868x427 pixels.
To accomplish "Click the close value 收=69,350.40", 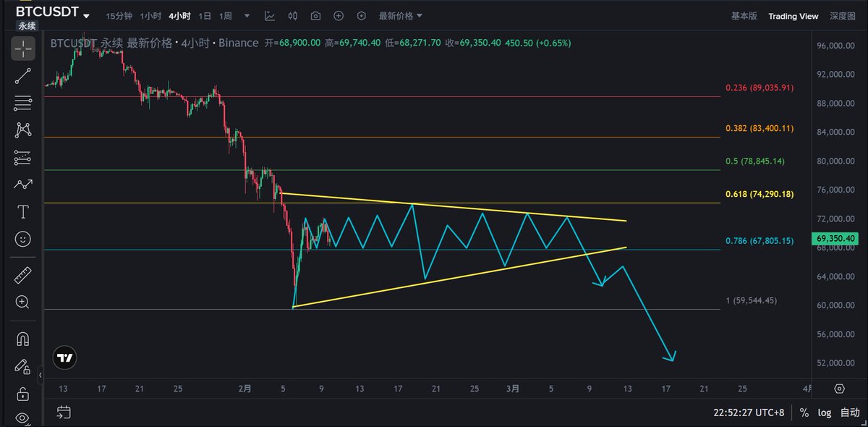I will (474, 43).
